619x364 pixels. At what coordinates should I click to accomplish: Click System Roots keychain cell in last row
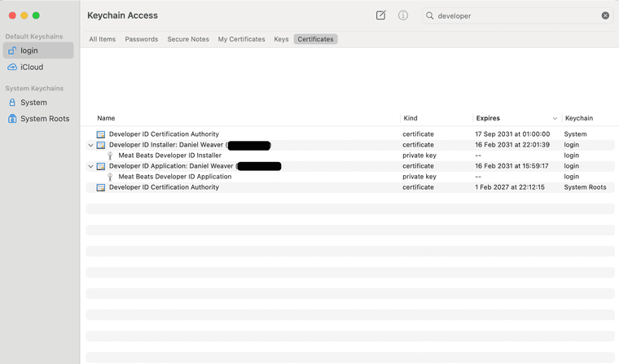coord(585,187)
